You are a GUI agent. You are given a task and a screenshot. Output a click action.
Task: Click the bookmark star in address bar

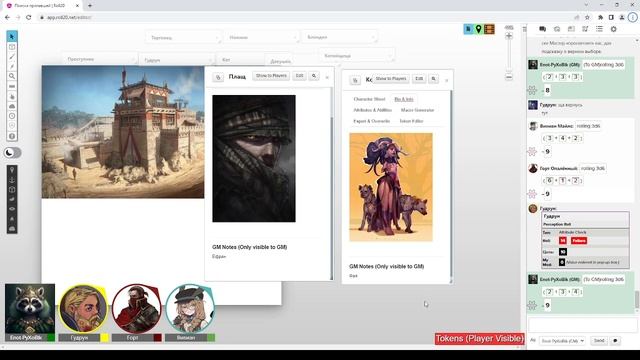587,18
